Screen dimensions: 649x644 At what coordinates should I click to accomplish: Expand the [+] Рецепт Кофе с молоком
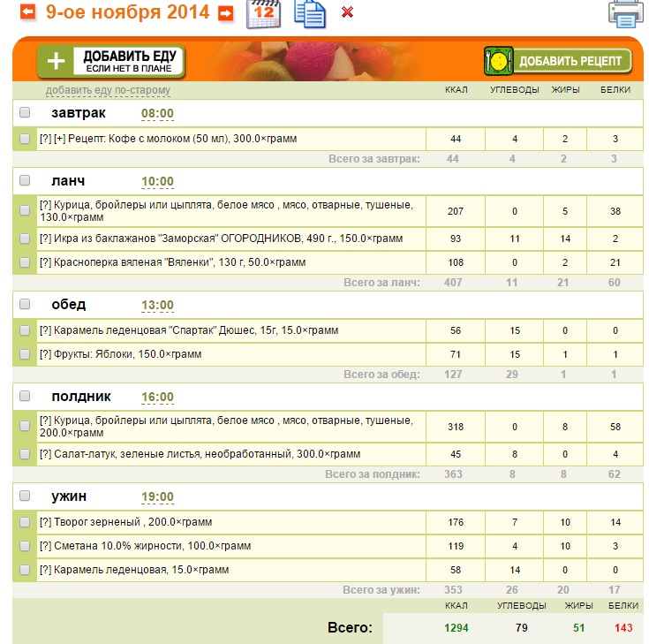point(60,139)
